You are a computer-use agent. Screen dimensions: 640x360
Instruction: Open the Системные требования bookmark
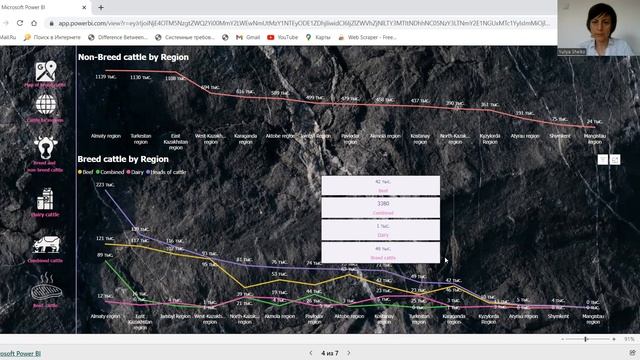pos(184,37)
